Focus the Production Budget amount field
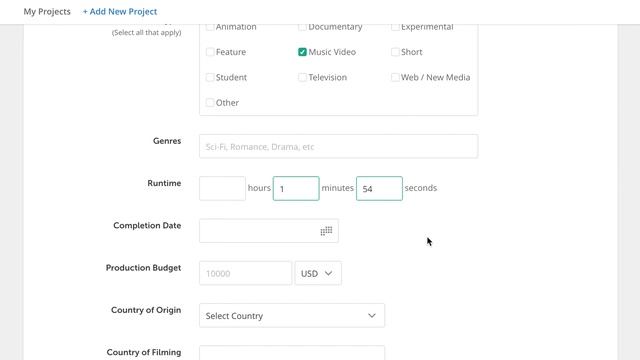 (x=245, y=273)
